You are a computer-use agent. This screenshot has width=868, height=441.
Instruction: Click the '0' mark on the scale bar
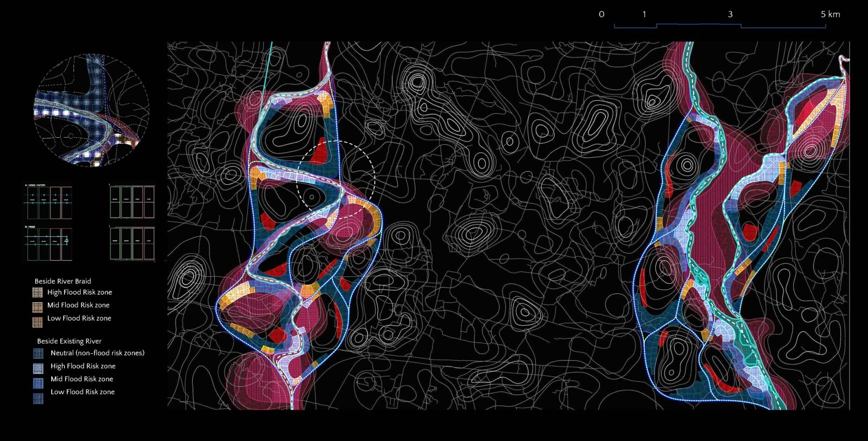point(601,15)
